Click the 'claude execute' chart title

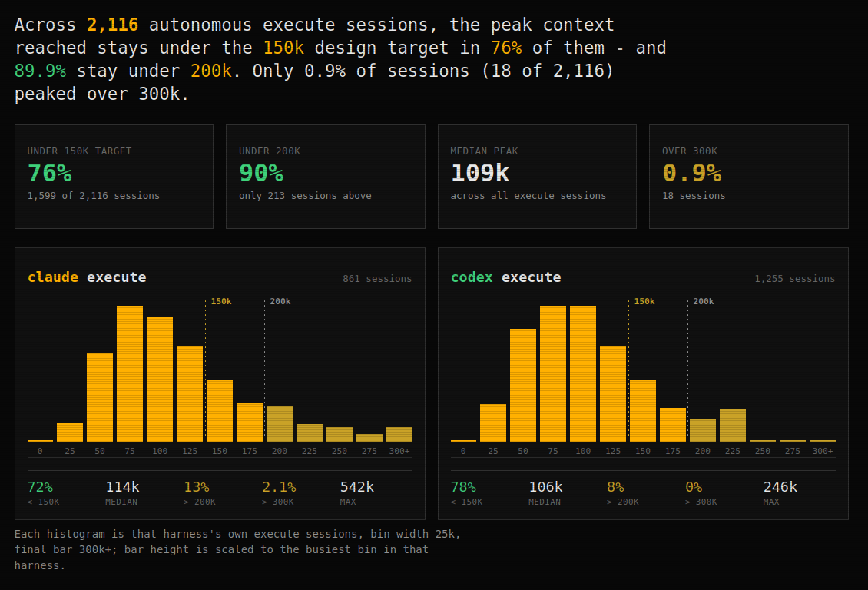click(x=87, y=277)
